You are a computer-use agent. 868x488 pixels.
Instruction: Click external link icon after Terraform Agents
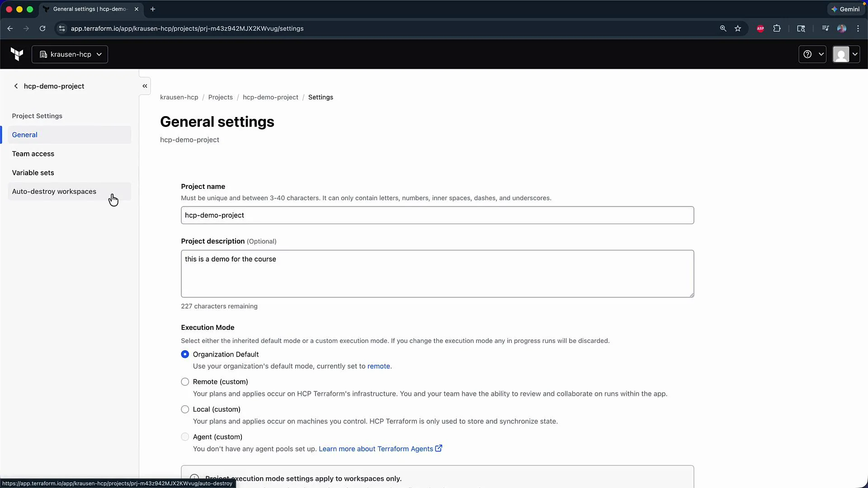439,448
